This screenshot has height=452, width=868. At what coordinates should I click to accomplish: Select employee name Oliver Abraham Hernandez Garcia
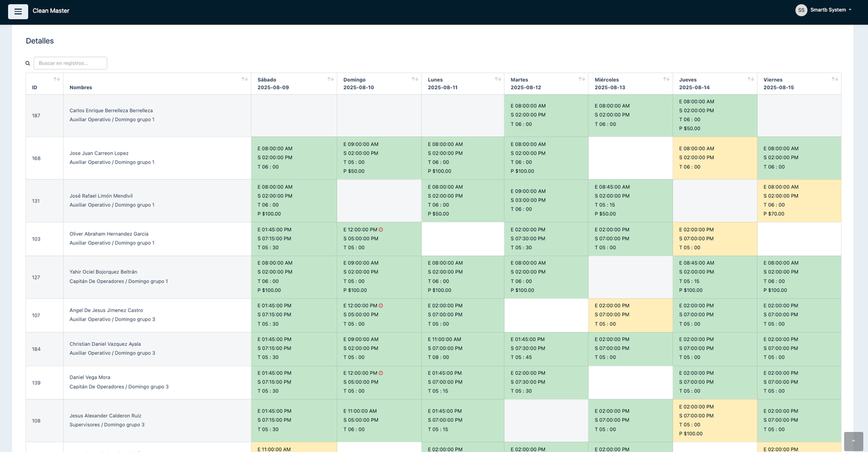[109, 234]
